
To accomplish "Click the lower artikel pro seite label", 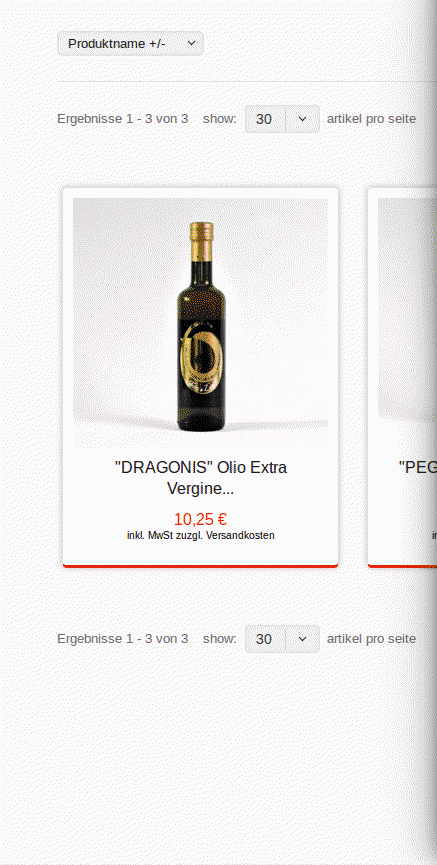I will 371,639.
